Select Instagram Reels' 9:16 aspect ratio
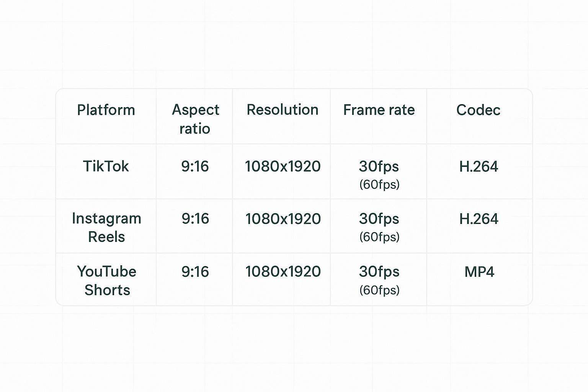Screen dimensions: 588x392 [195, 219]
